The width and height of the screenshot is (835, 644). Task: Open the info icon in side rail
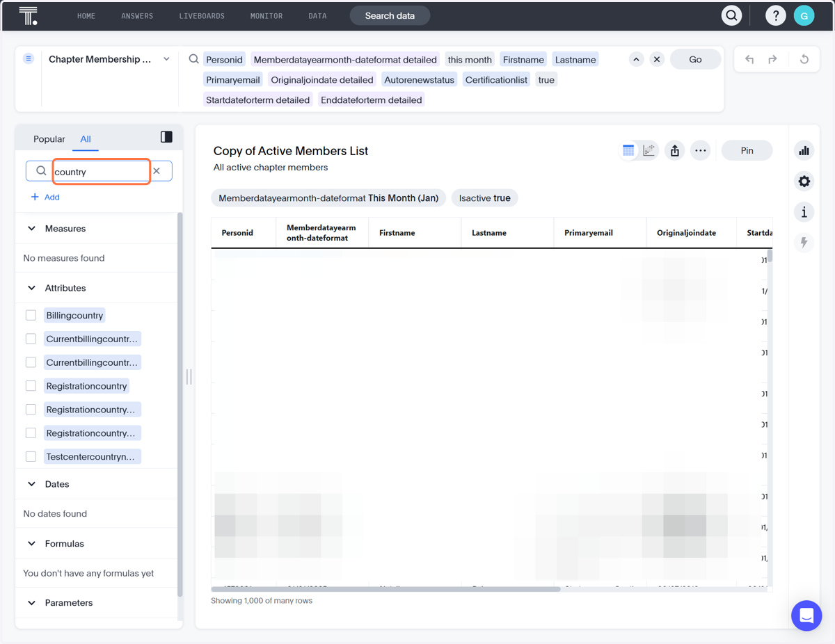804,212
